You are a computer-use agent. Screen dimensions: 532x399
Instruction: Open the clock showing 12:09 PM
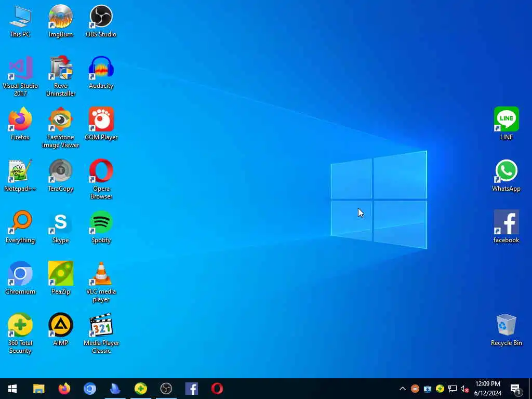pyautogui.click(x=487, y=389)
